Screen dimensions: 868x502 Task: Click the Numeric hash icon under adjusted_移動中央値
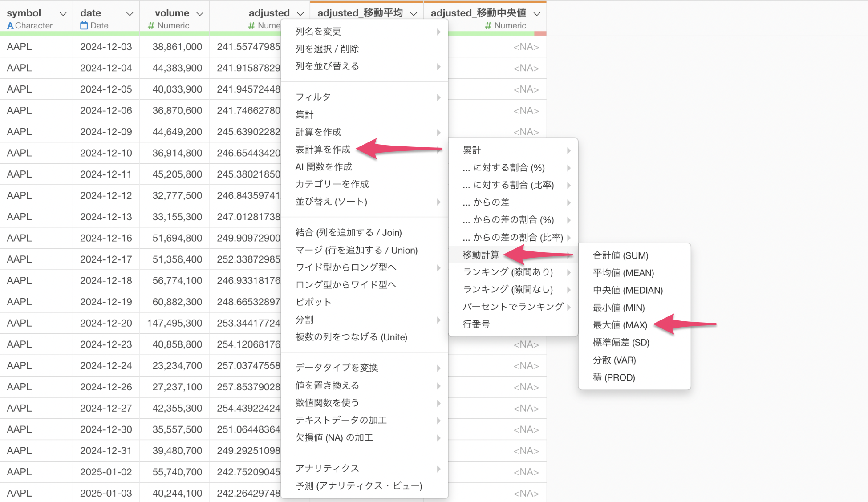[488, 26]
